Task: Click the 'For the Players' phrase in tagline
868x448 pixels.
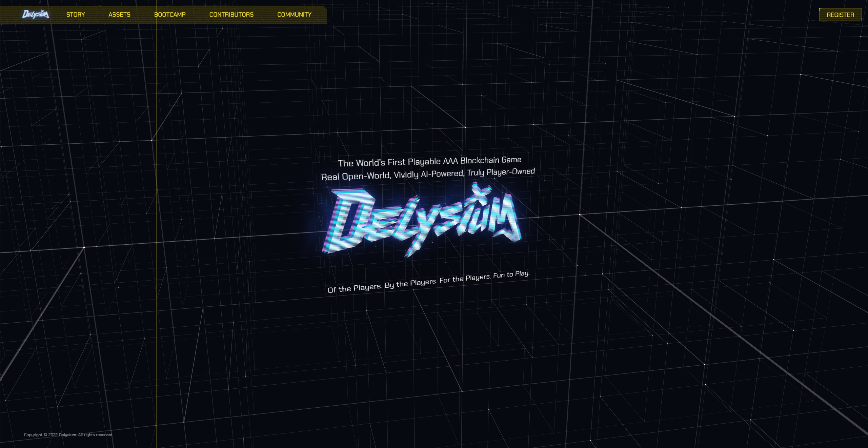Action: click(465, 279)
